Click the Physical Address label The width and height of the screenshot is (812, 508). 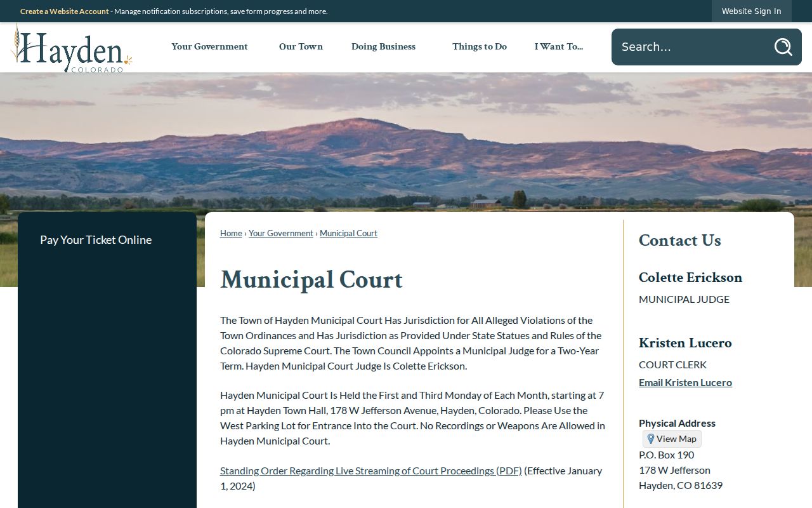677,423
